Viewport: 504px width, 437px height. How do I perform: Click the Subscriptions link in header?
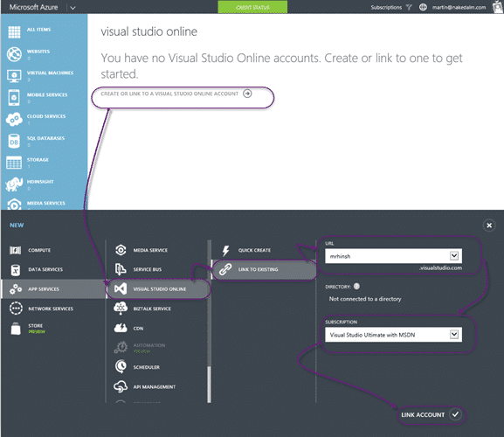[386, 7]
